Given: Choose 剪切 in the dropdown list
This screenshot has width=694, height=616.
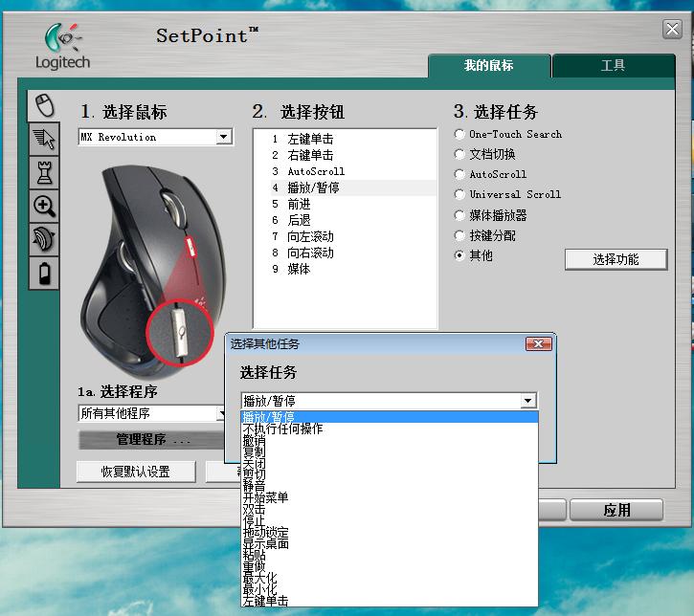Looking at the screenshot, I should pyautogui.click(x=390, y=474).
